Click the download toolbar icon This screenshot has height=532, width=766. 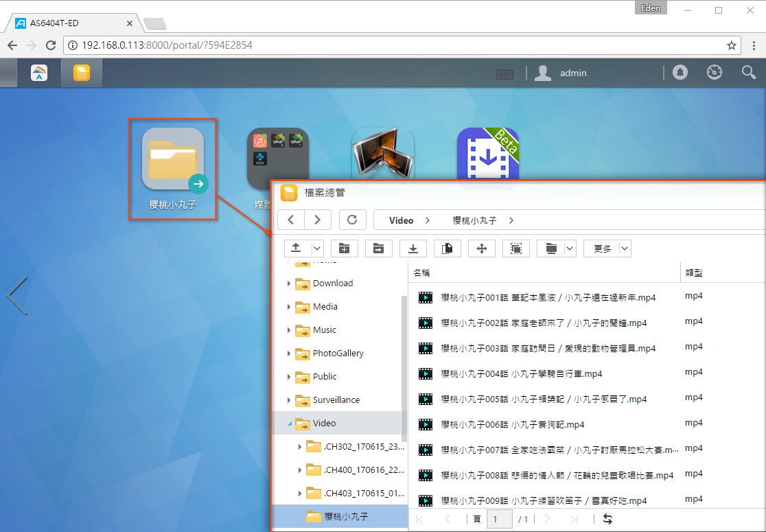[x=413, y=248]
